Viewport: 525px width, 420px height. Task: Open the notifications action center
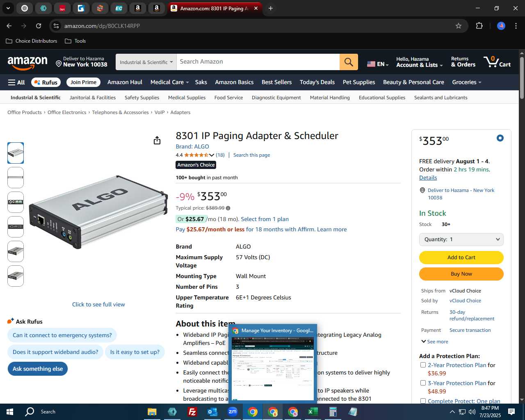tap(511, 412)
